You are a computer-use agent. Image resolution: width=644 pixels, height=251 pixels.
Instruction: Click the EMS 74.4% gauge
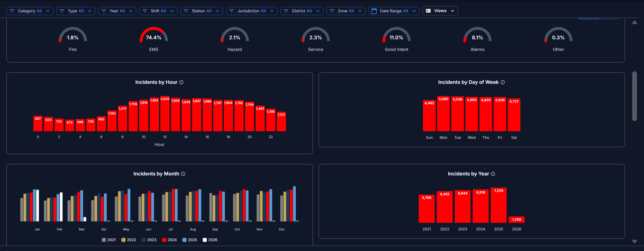(153, 38)
